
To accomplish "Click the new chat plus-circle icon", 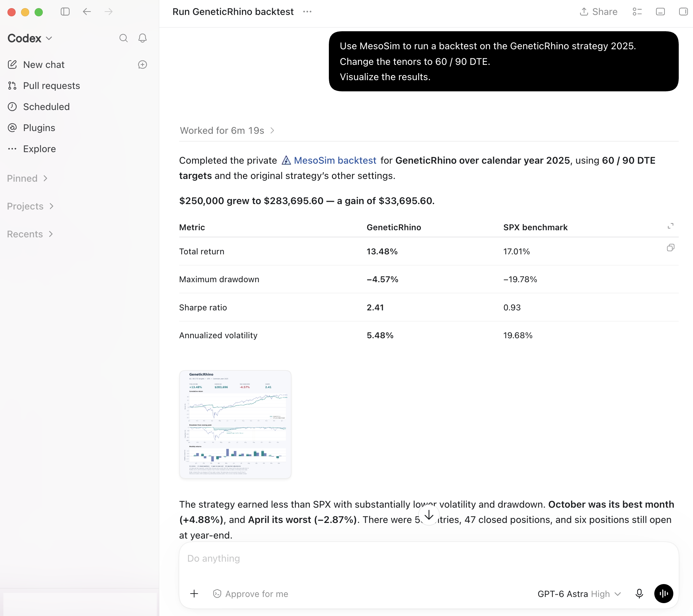I will (143, 65).
